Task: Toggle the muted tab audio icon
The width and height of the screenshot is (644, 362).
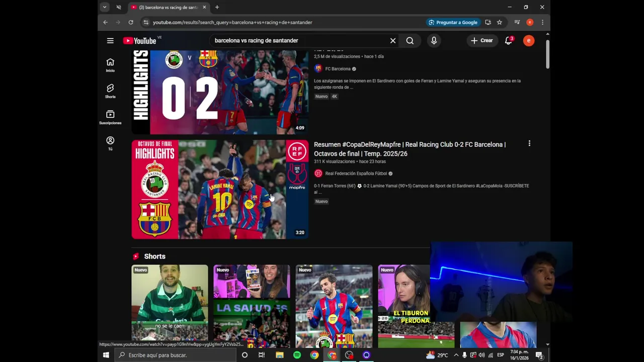Action: pos(119,7)
